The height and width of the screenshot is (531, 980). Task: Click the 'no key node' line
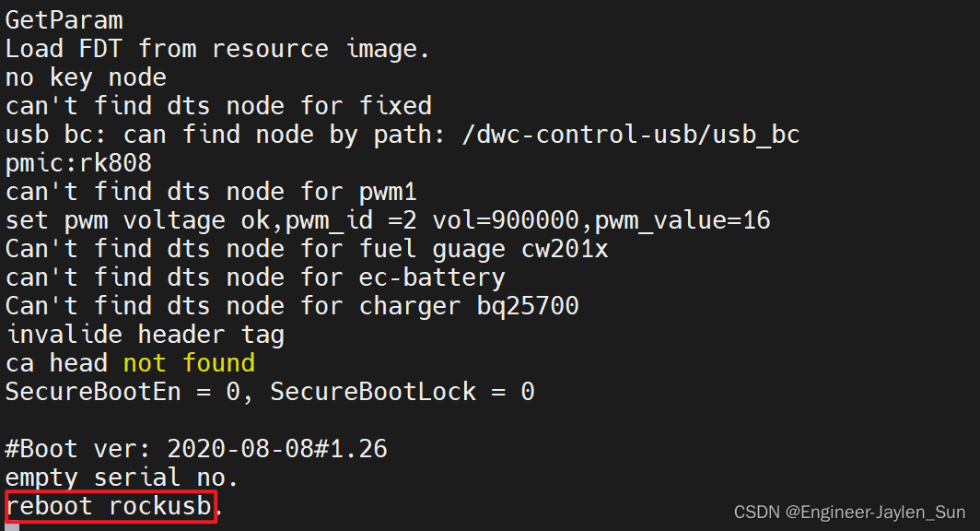click(x=86, y=77)
